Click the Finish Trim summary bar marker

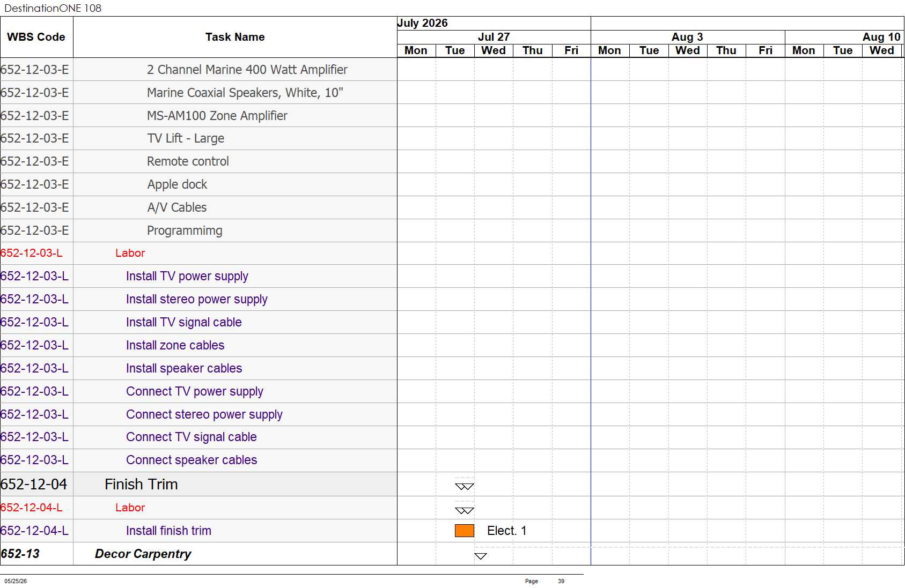click(x=465, y=486)
